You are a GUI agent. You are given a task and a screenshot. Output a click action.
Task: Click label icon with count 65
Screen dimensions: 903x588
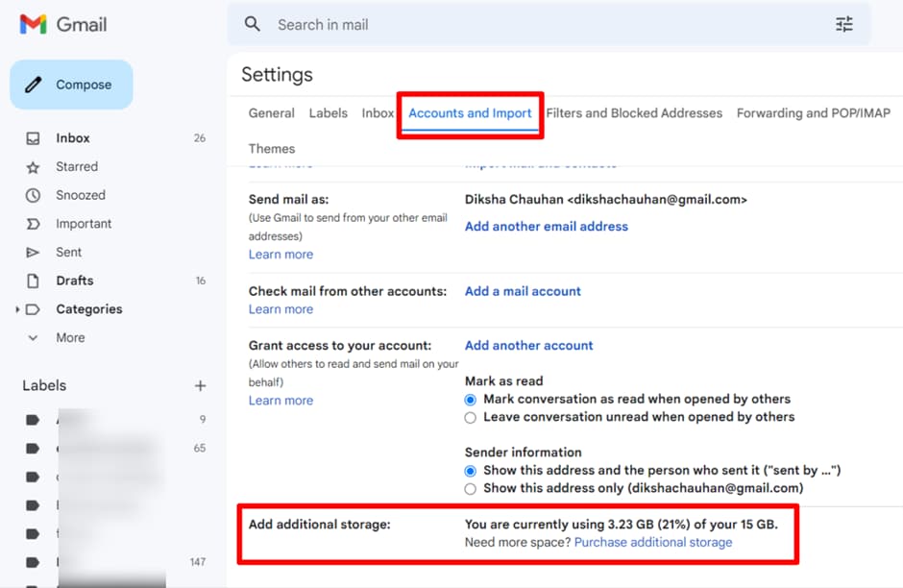point(33,448)
